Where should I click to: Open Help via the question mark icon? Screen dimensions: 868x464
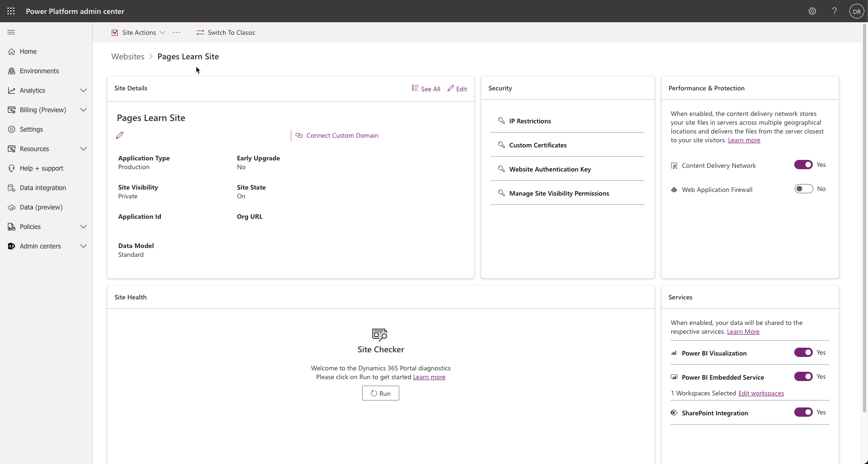[x=834, y=11]
